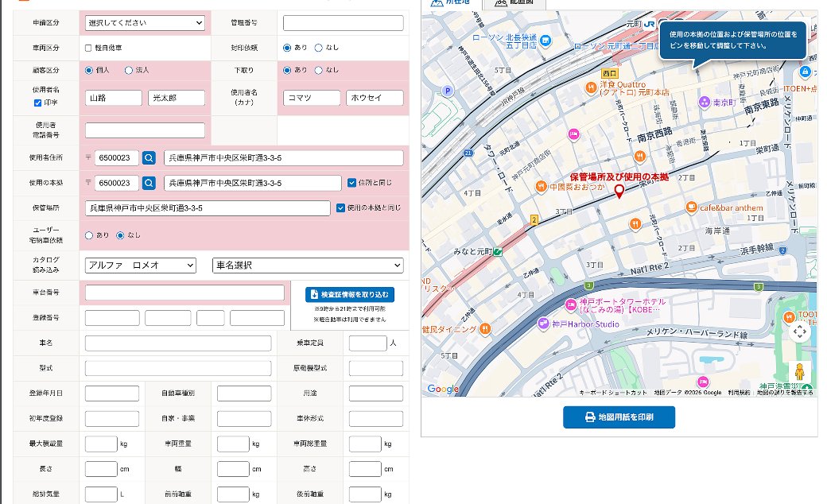Click the 原動機型式 input field

pos(376,368)
